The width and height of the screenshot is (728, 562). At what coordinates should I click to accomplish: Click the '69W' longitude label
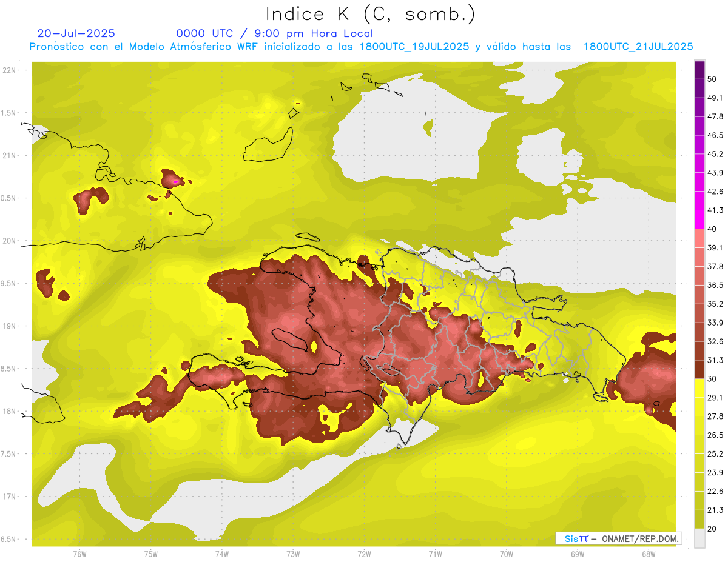coord(577,554)
